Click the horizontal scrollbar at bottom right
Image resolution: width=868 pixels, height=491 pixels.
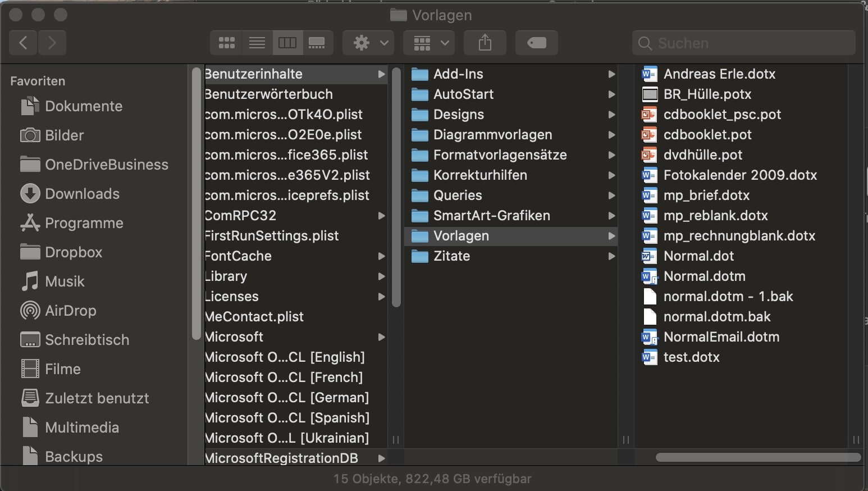pos(757,457)
